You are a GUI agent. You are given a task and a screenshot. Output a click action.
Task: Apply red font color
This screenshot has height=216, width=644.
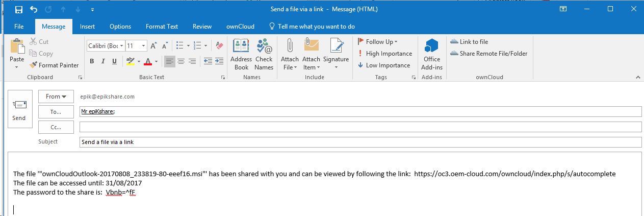point(148,61)
